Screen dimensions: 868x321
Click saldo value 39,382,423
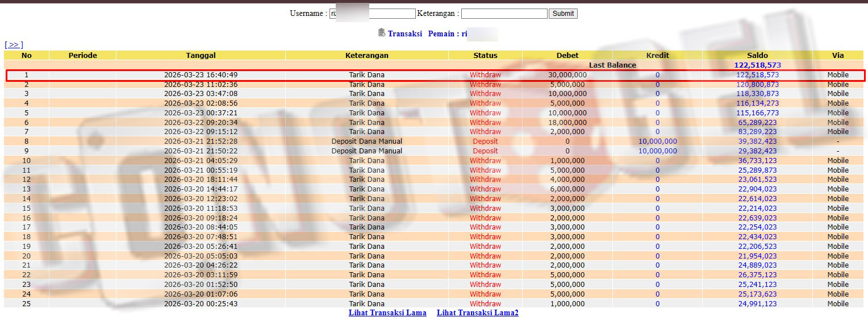757,141
